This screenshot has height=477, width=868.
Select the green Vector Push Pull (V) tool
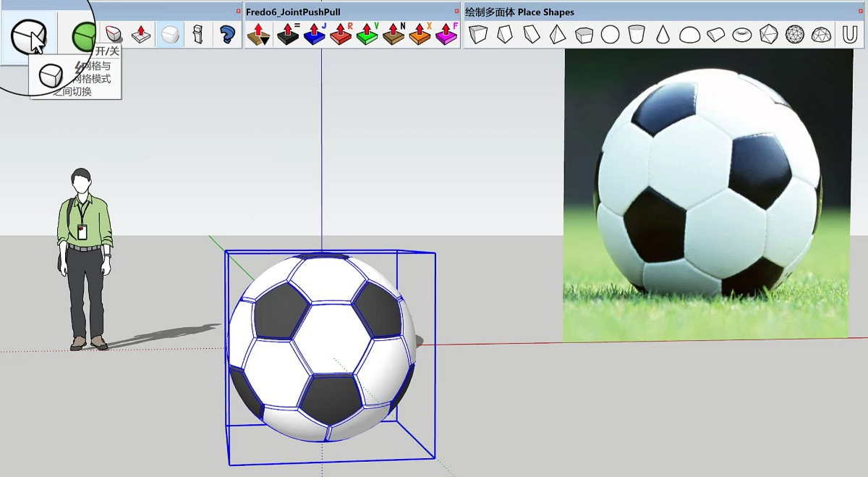[x=367, y=34]
